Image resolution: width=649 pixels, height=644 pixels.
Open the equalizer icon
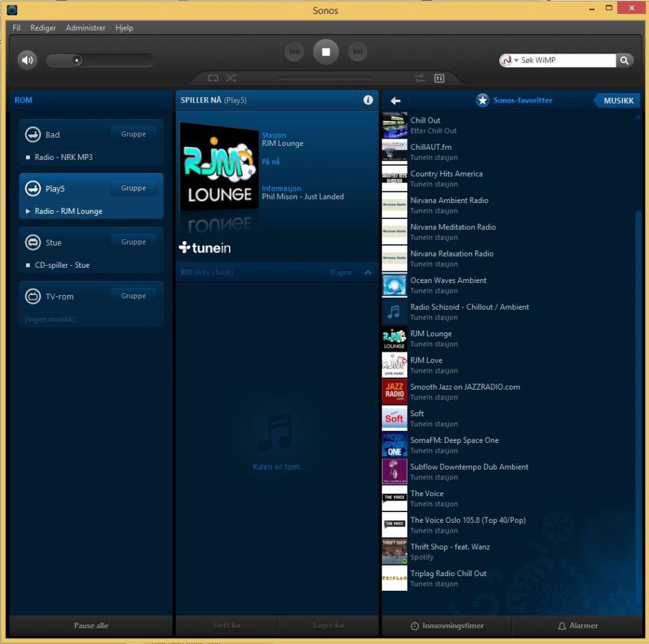(439, 79)
